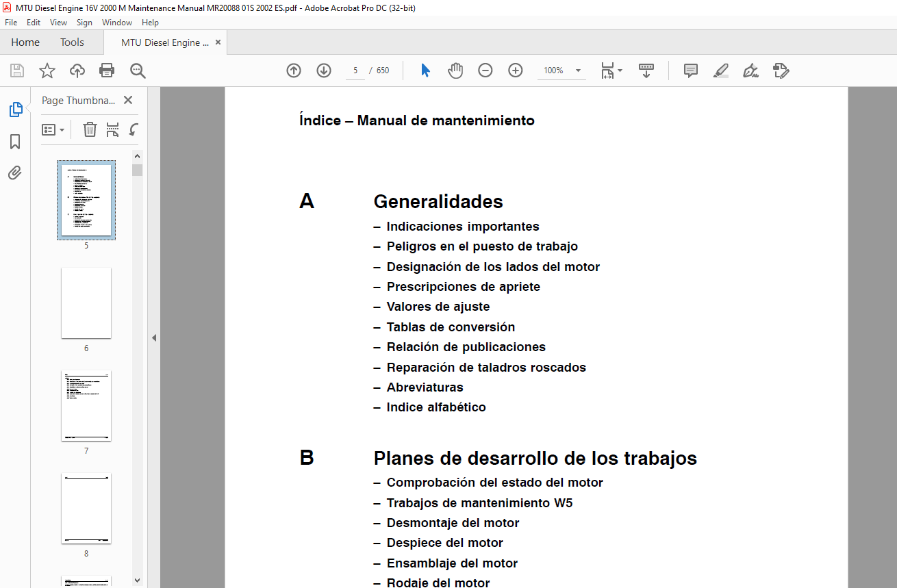Open the Sign menu
Screen dimensions: 897x588
pyautogui.click(x=84, y=23)
